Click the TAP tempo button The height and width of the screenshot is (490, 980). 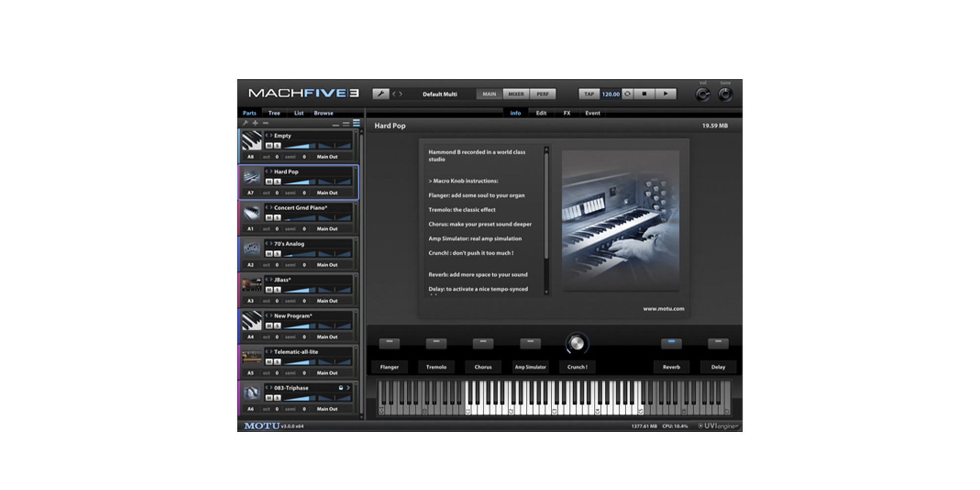pos(589,94)
